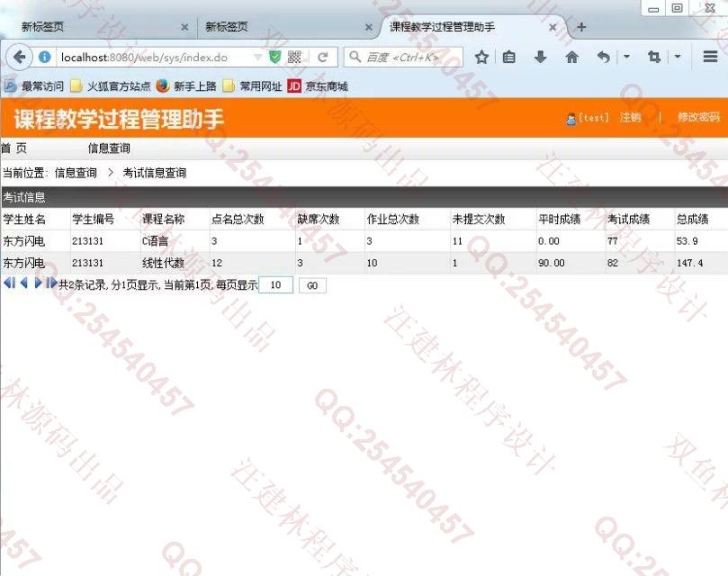Click the [test] username link
Image resolution: width=728 pixels, height=576 pixels.
[593, 118]
